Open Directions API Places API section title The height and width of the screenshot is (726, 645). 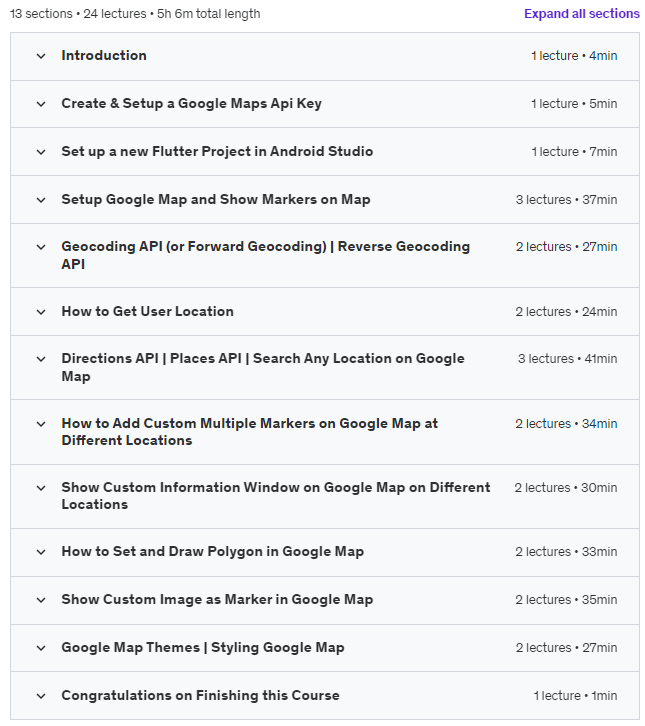263,367
